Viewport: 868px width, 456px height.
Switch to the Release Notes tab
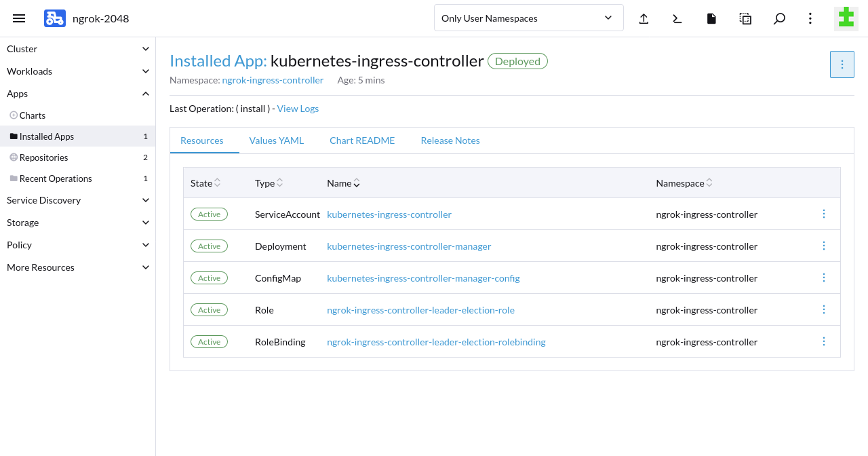tap(450, 140)
